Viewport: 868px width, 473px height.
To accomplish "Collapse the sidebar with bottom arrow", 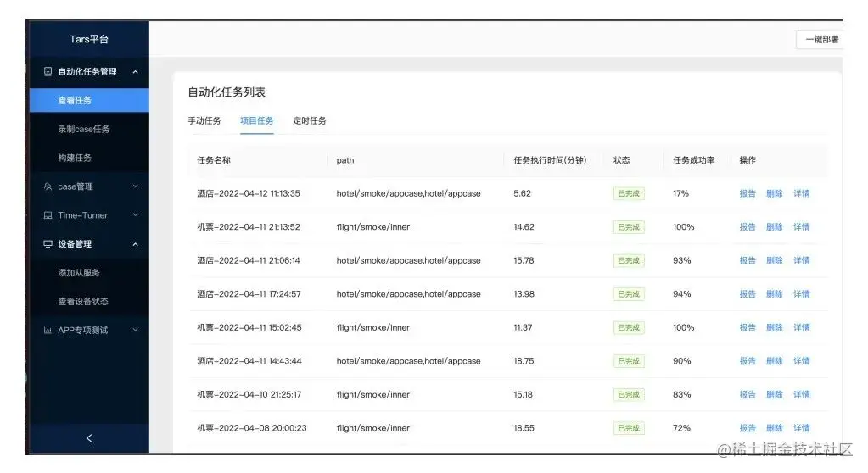I will (89, 438).
